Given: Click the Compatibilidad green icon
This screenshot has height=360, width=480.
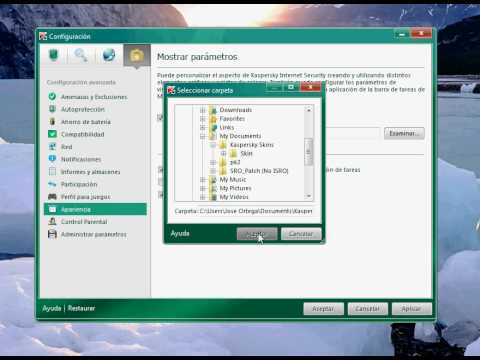Looking at the screenshot, I should pos(52,134).
